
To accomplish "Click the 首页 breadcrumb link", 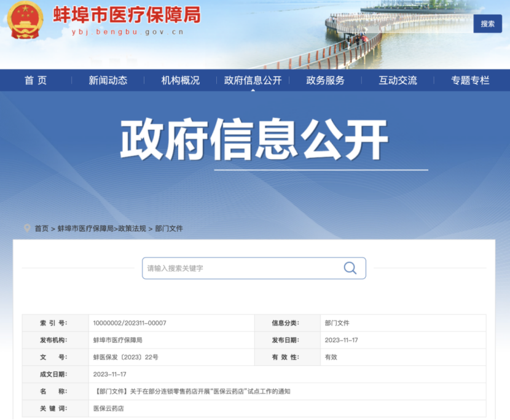I will click(x=41, y=228).
